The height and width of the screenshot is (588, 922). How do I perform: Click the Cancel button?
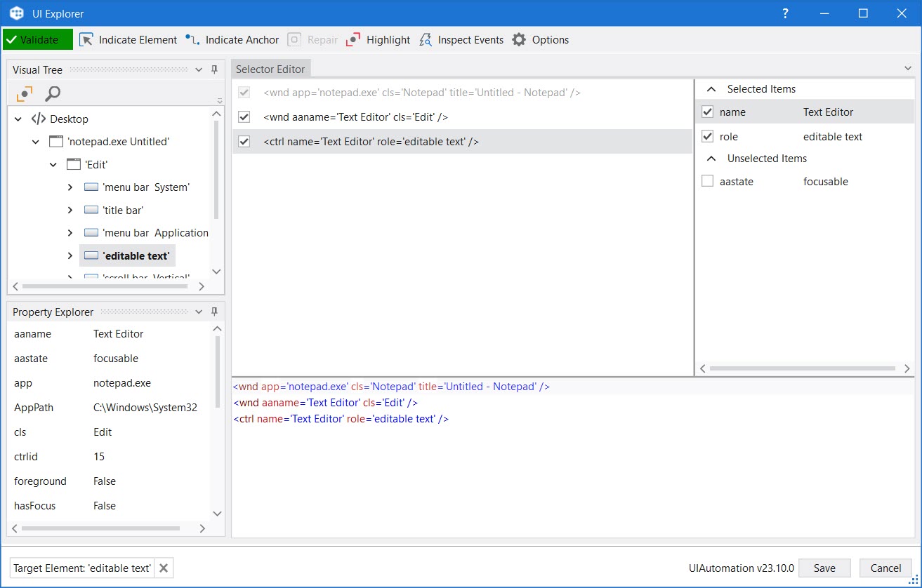[885, 568]
